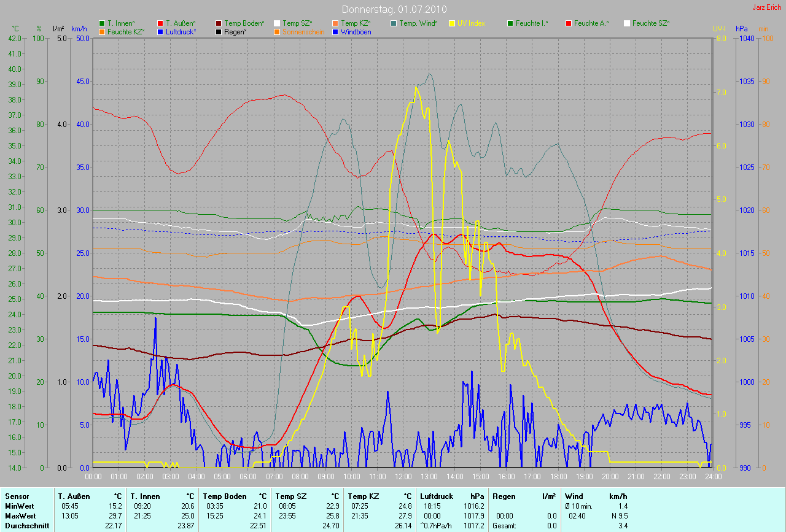Click the chart title Donnerstag, 01.07.2010
The width and height of the screenshot is (786, 532).
click(394, 10)
